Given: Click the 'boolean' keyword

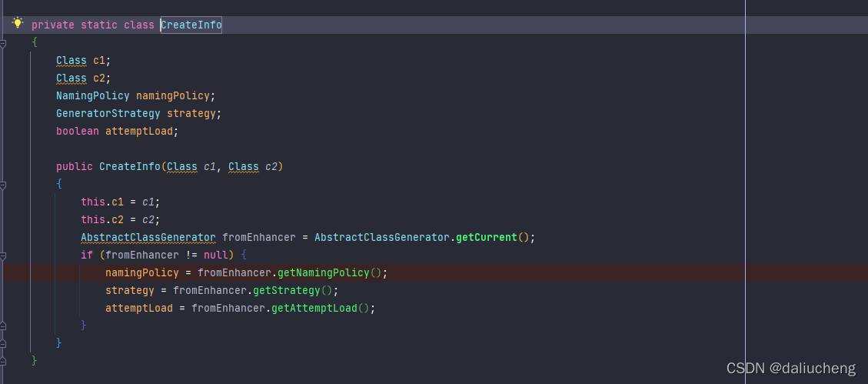Looking at the screenshot, I should point(78,132).
